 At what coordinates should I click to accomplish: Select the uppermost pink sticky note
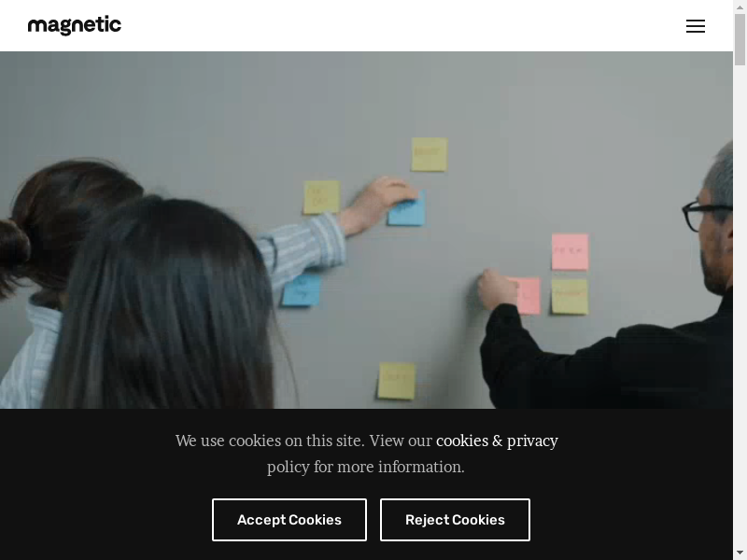pyautogui.click(x=570, y=251)
